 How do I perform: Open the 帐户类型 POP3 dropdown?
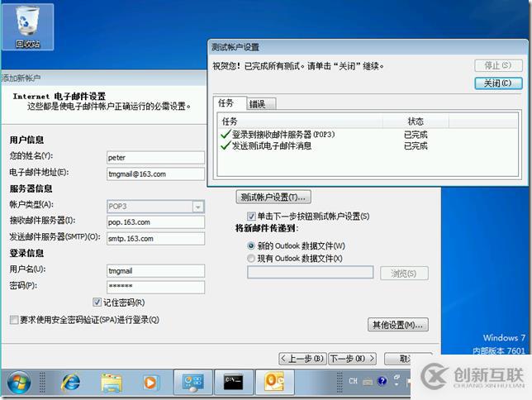click(197, 207)
